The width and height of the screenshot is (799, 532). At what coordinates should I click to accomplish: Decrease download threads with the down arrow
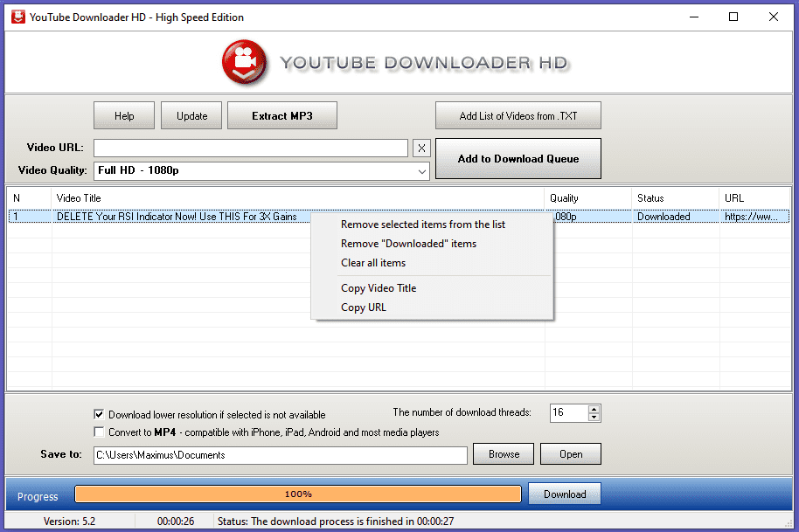point(594,417)
